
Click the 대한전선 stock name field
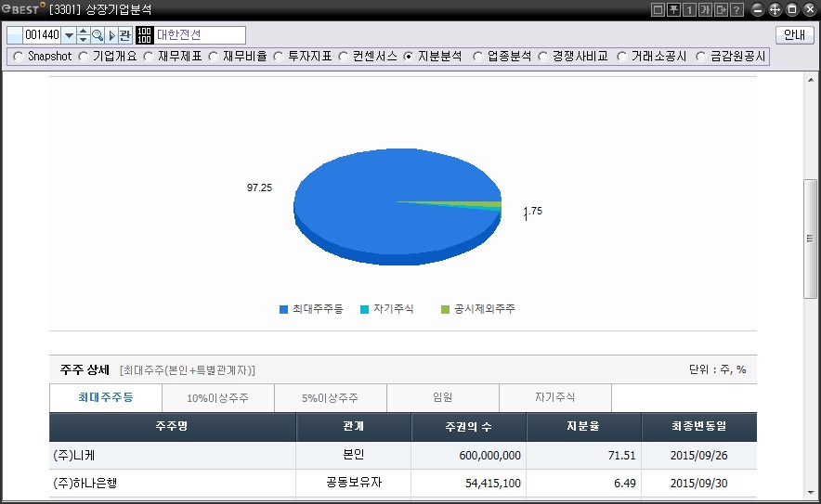(x=200, y=35)
